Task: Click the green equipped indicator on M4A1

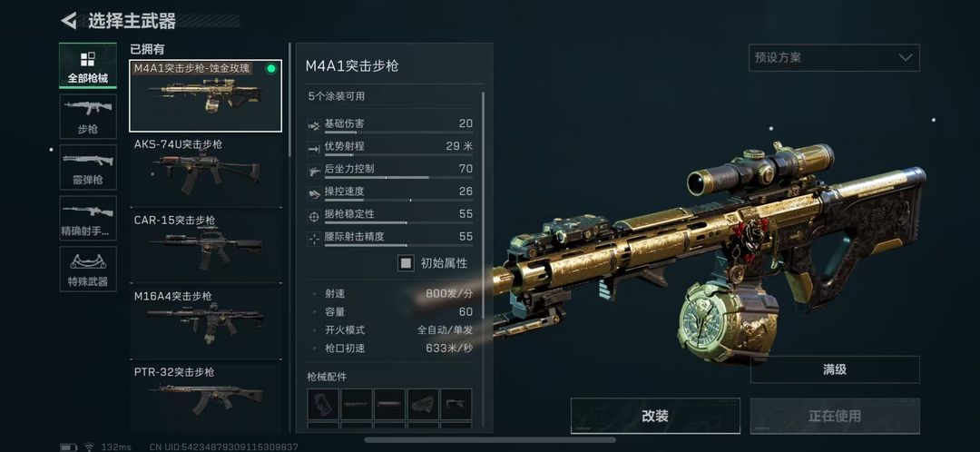Action: (270, 69)
